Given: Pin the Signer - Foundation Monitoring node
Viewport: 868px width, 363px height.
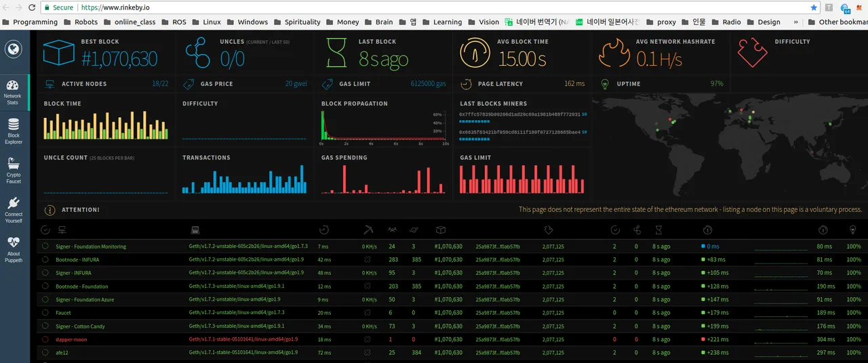Looking at the screenshot, I should (x=45, y=247).
